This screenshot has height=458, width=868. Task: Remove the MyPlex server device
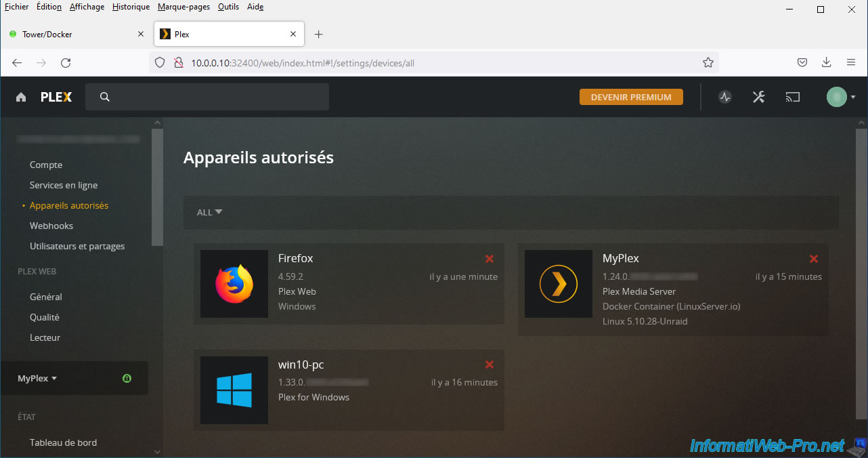(814, 259)
